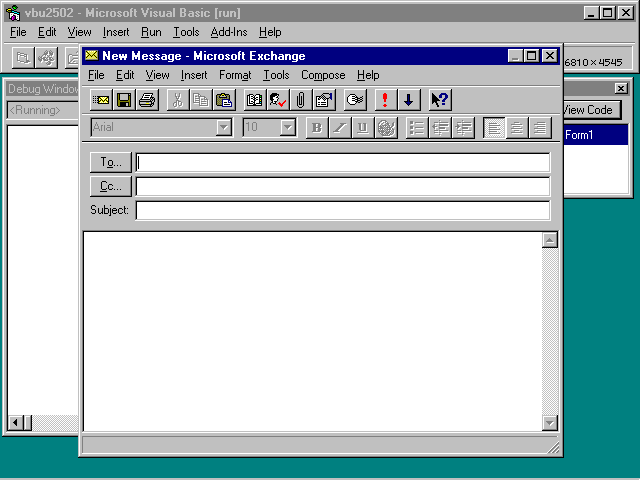Set high importance with the red exclamation
640x480 pixels.
pos(385,100)
